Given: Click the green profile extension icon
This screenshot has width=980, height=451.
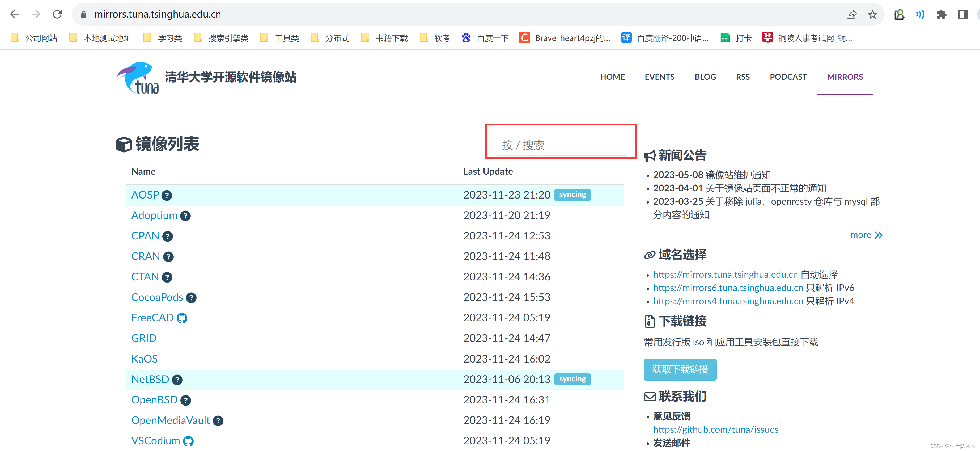Looking at the screenshot, I should click(x=899, y=14).
